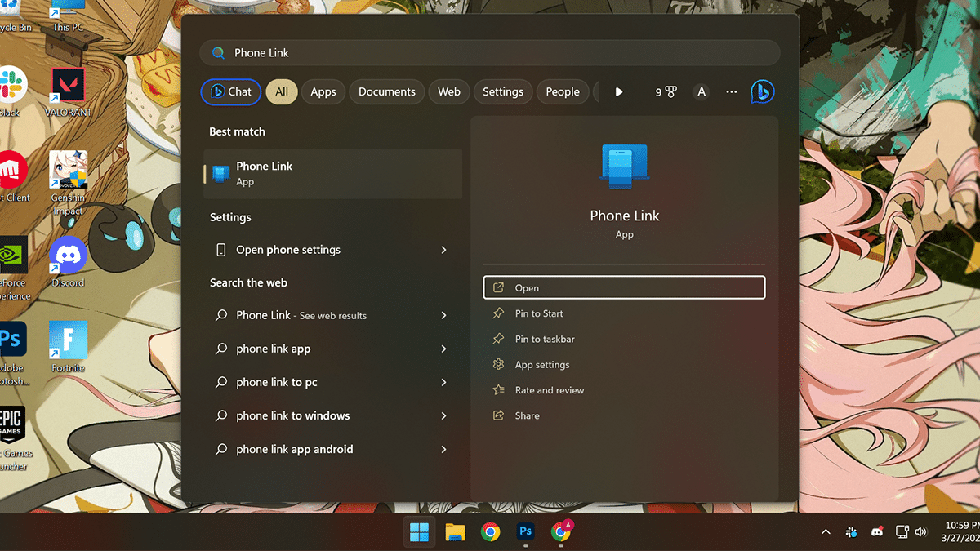Click Pin to taskbar option

(x=545, y=339)
